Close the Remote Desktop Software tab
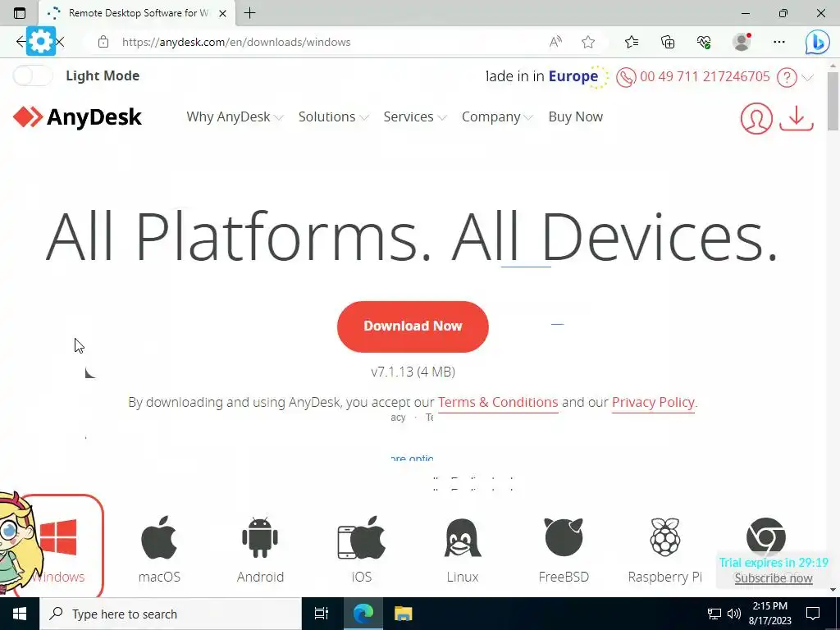This screenshot has height=630, width=840. pos(223,13)
